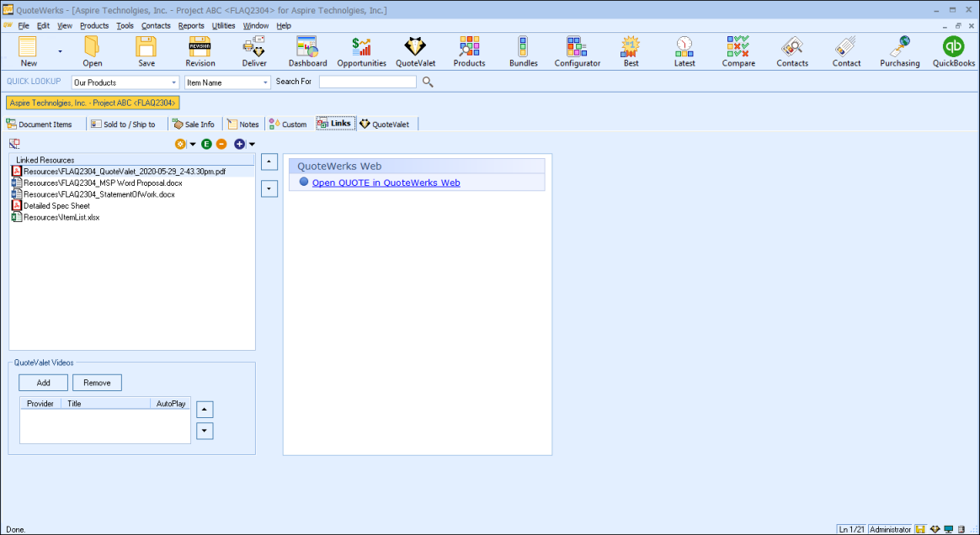
Task: Click the search magnifier icon
Action: [x=428, y=82]
